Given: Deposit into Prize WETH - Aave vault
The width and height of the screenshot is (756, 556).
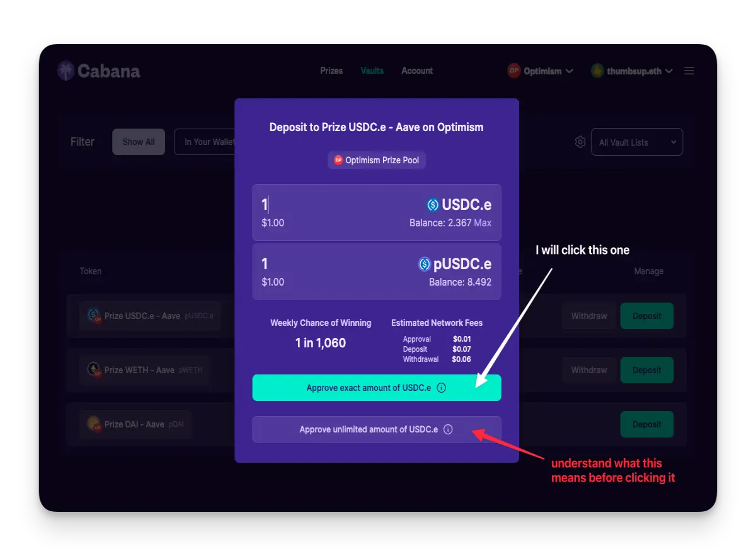Looking at the screenshot, I should 647,370.
